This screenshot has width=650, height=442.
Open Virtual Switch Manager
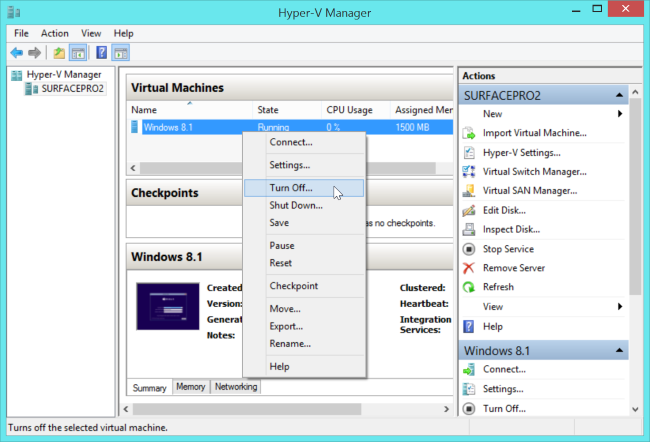[x=535, y=171]
